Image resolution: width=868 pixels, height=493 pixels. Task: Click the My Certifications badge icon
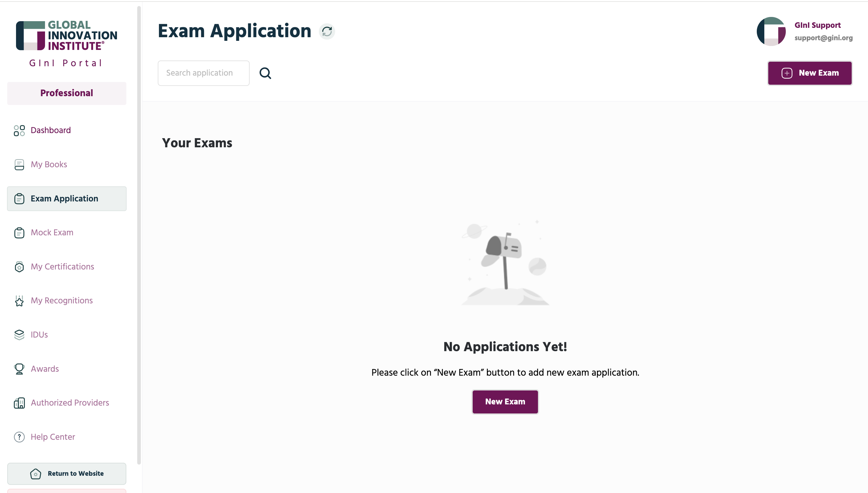[x=19, y=267]
